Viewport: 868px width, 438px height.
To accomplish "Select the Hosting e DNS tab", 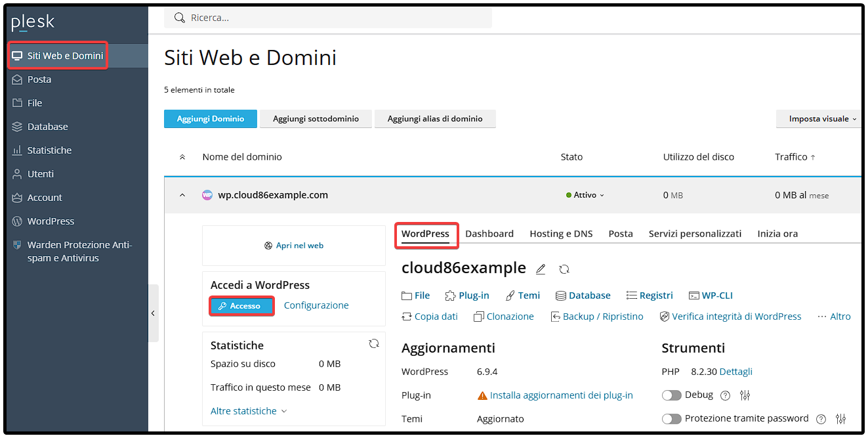I will point(561,234).
